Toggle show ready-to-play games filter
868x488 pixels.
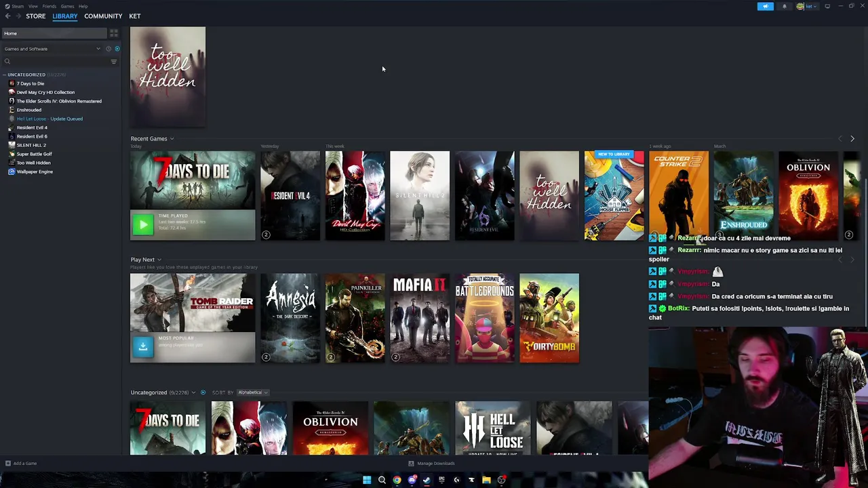click(117, 49)
